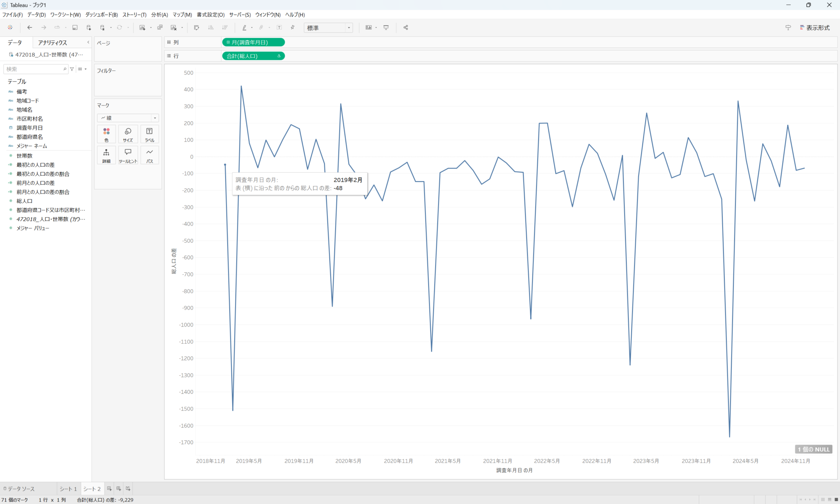
Task: Click add new data source icon
Action: click(89, 27)
